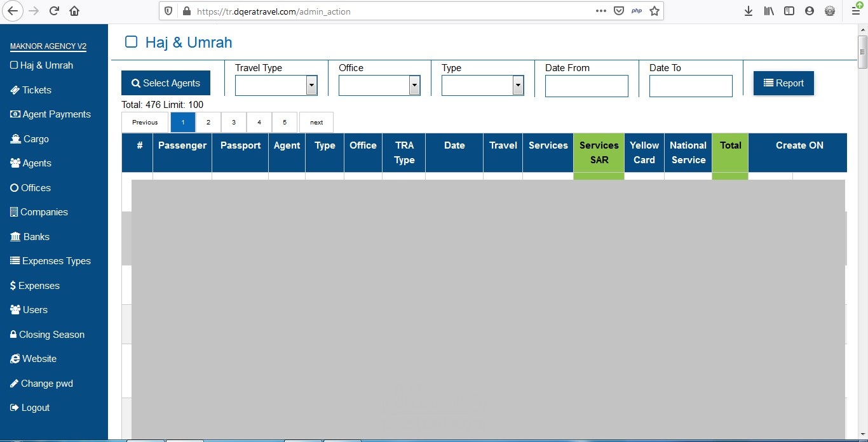Screen dimensions: 868x442
Task: Open the Agents section
Action: click(31, 163)
